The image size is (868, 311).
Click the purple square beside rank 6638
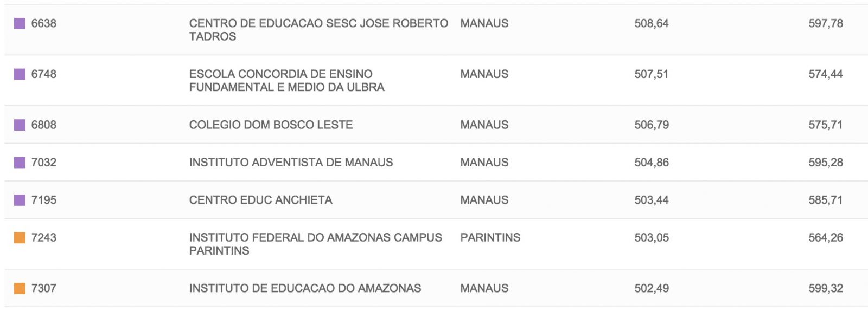click(x=20, y=23)
